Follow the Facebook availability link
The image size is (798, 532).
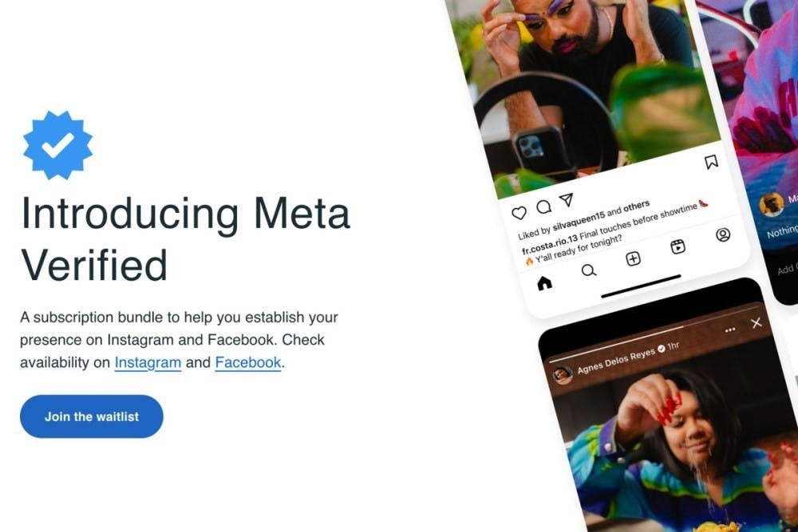(248, 363)
